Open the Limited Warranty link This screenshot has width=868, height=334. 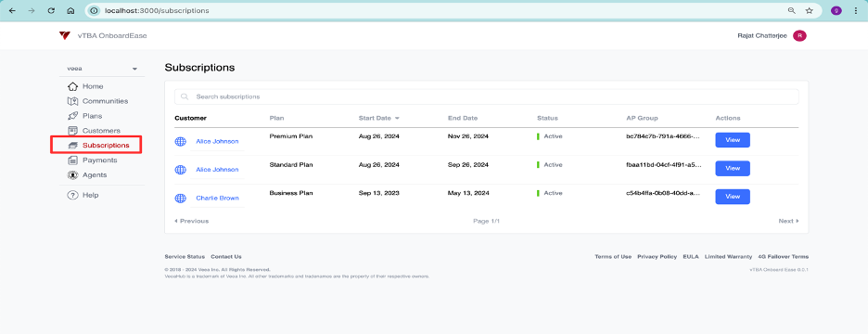point(729,256)
